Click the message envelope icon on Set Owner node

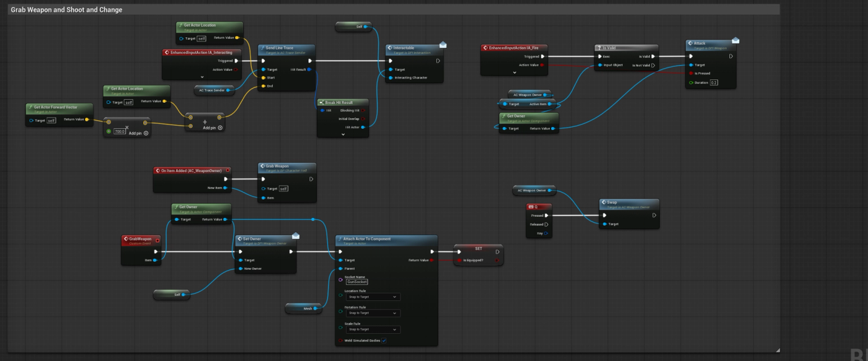(296, 235)
